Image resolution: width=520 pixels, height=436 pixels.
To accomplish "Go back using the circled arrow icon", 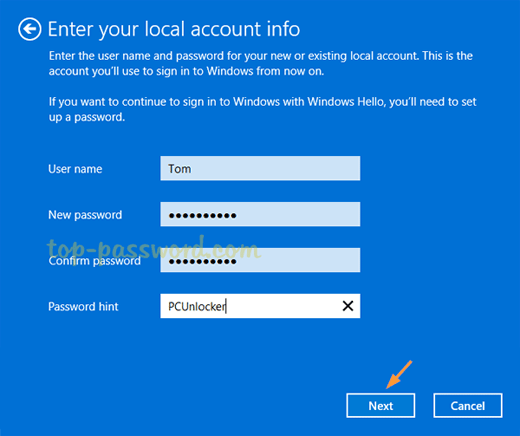I will coord(30,29).
